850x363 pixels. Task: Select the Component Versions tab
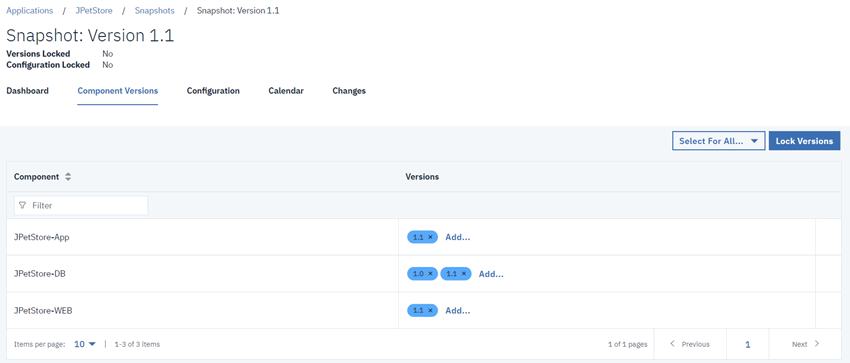(118, 91)
